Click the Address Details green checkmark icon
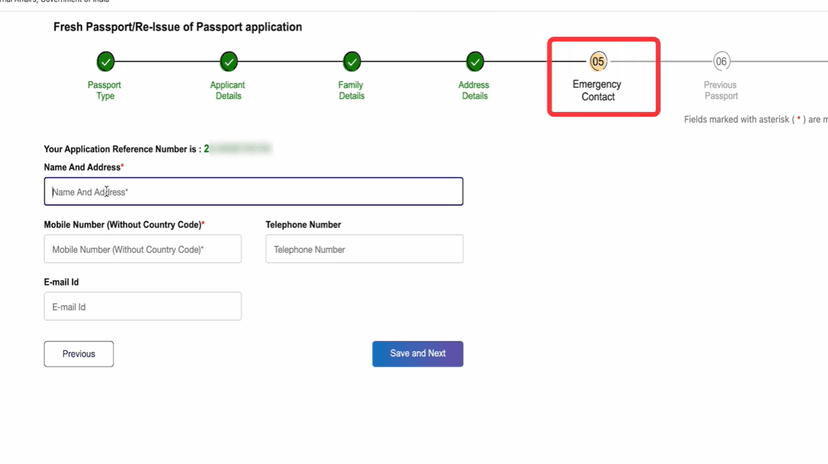 point(475,62)
